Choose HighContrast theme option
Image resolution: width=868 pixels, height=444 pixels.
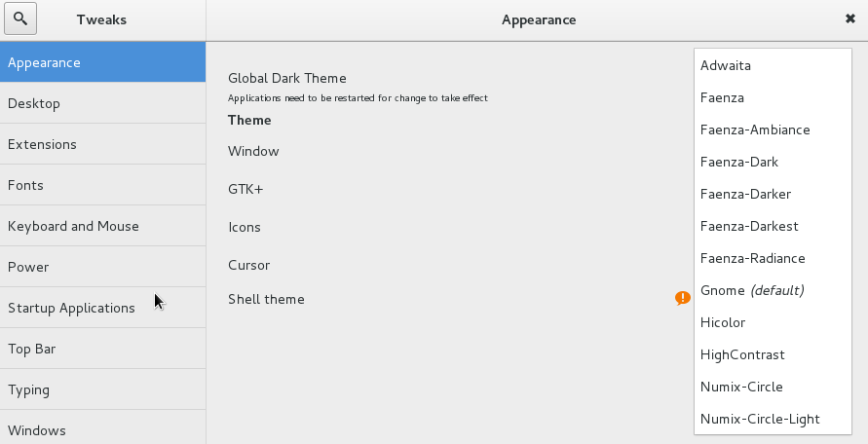773,354
